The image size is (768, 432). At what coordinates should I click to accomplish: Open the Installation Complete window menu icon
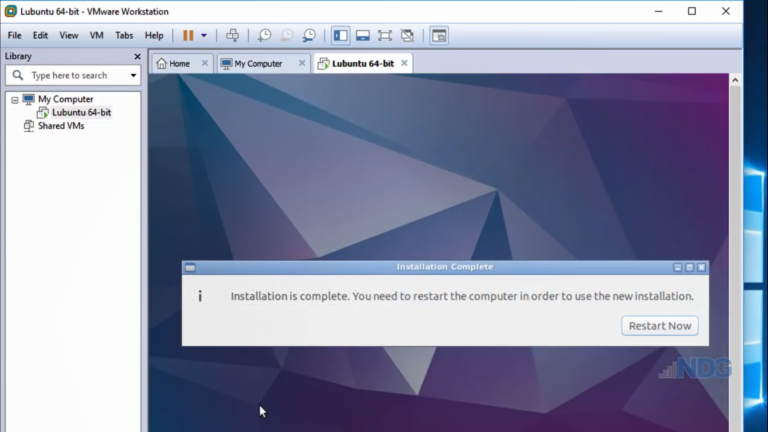(190, 267)
